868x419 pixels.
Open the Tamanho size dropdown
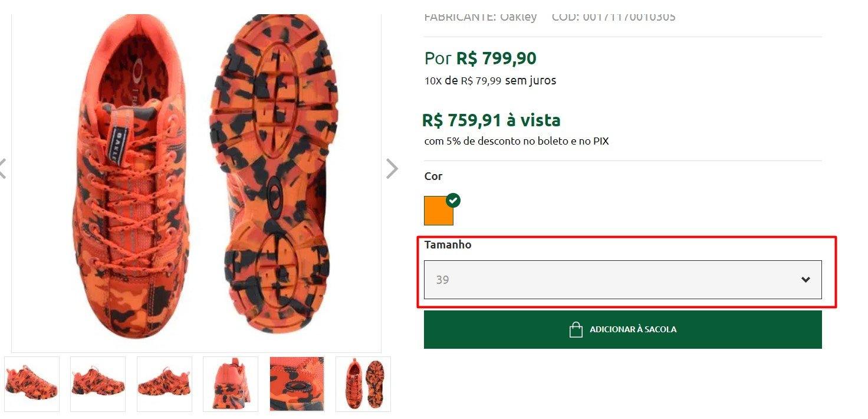pos(623,280)
